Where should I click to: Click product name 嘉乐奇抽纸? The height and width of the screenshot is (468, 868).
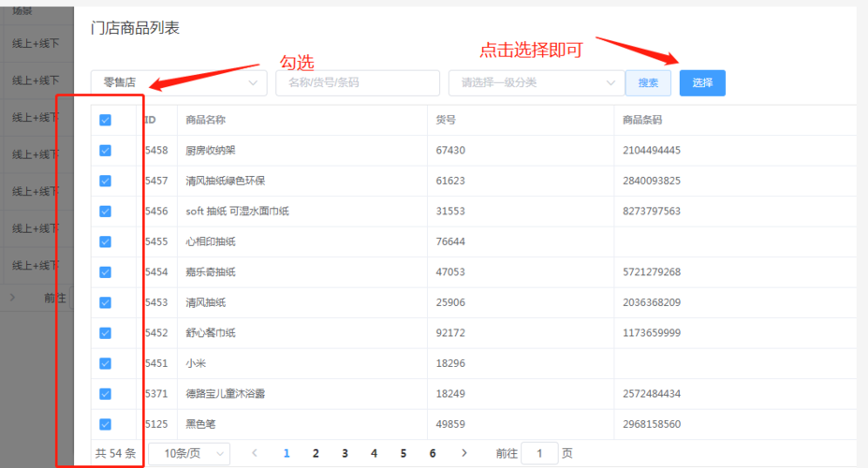(211, 272)
